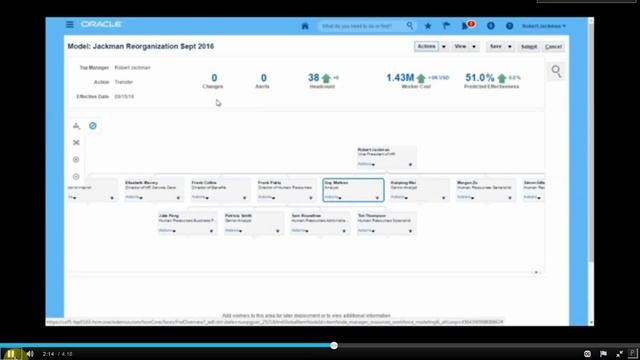Click the Actions button in page header

(427, 47)
